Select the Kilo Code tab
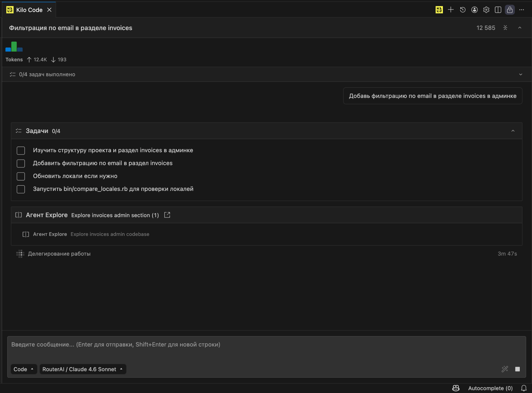Image resolution: width=532 pixels, height=393 pixels. click(x=29, y=10)
